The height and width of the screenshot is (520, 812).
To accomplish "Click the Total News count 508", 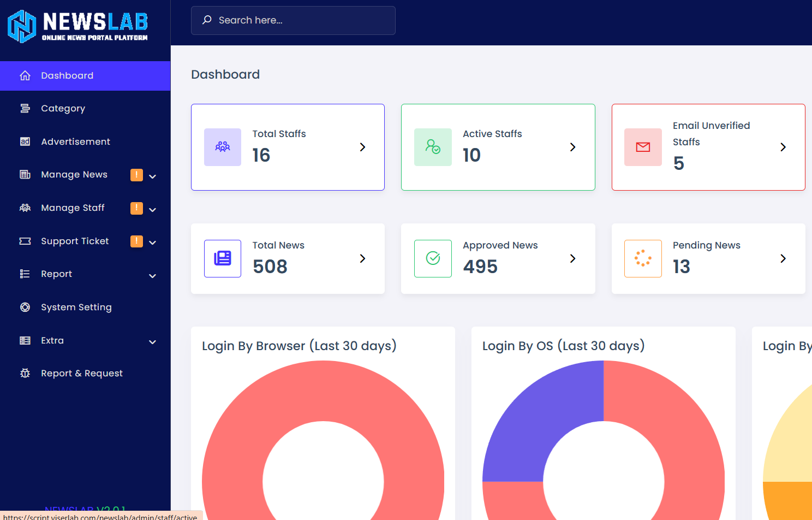I will 270,267.
